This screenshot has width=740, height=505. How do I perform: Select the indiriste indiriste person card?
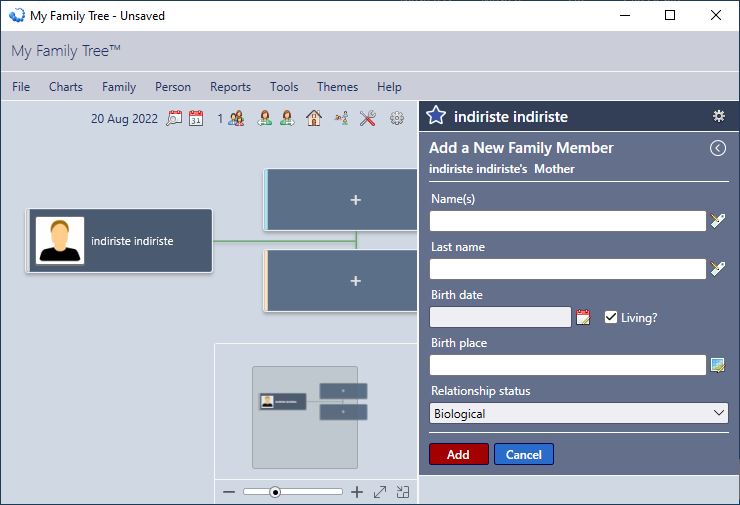tap(119, 241)
